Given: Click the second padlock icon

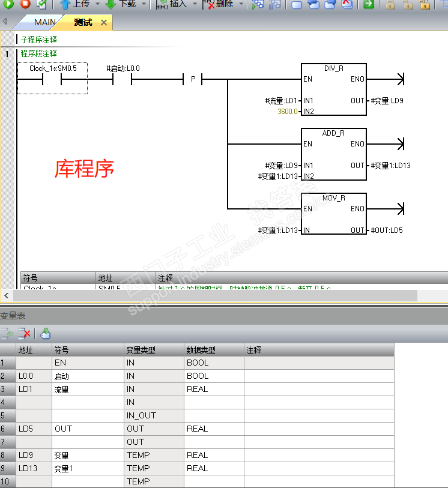Looking at the screenshot, I should pos(408,4).
